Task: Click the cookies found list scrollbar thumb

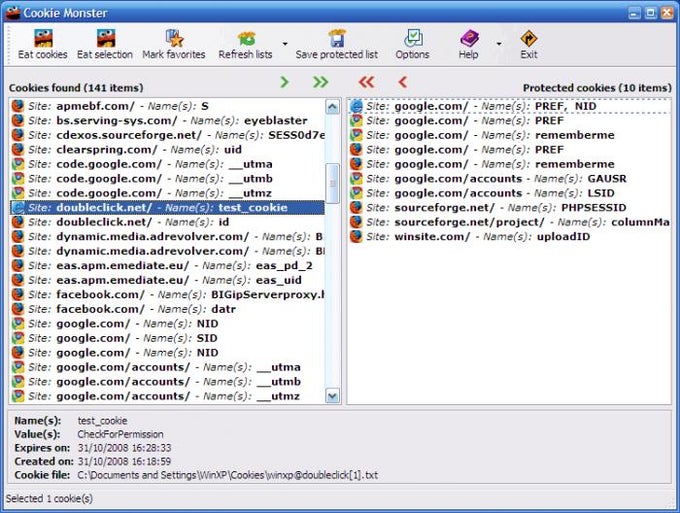Action: (x=333, y=183)
